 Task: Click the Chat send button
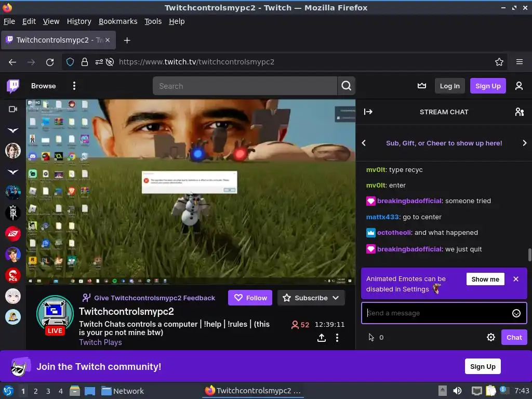pos(514,337)
